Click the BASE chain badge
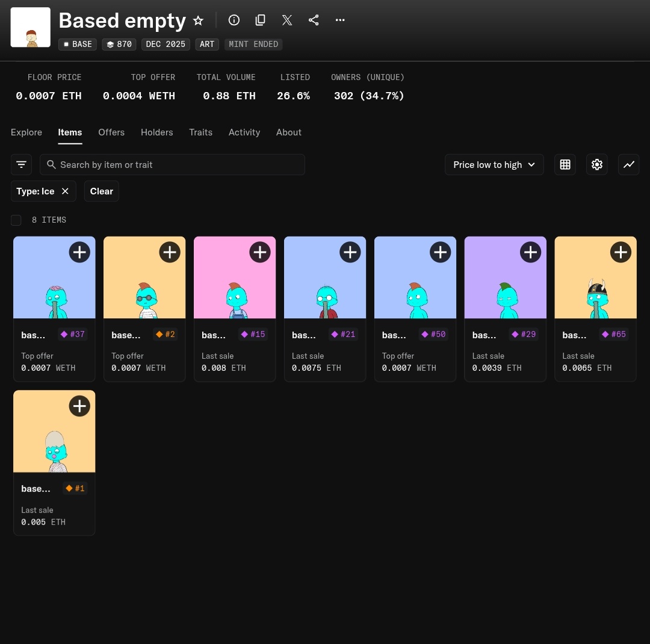 click(x=78, y=45)
